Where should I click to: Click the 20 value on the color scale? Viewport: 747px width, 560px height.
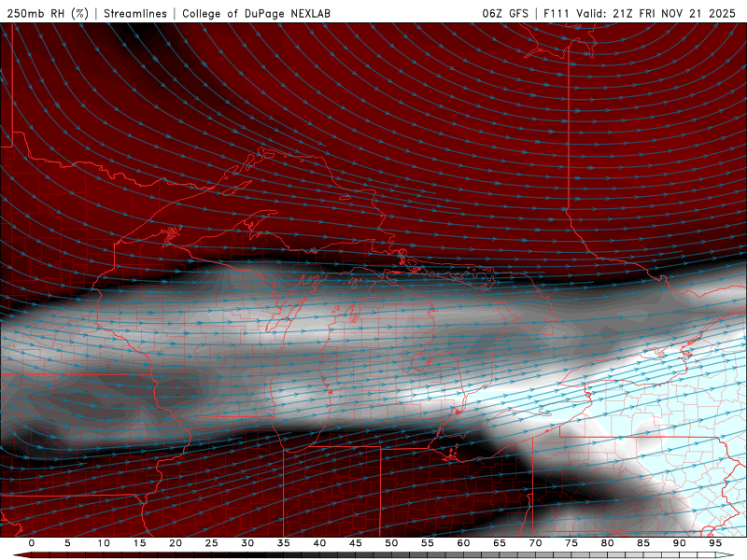(x=176, y=543)
